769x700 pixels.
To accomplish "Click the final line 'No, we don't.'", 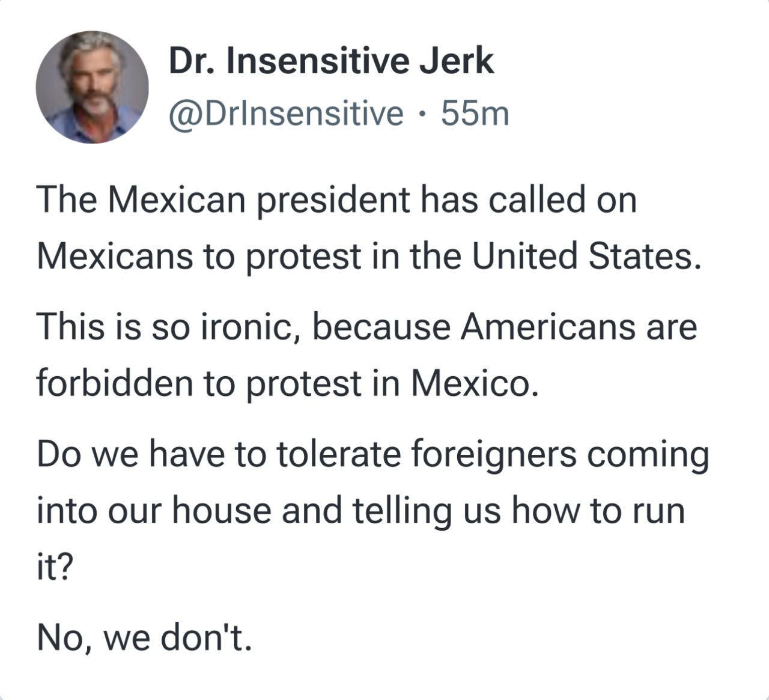I will 144,638.
